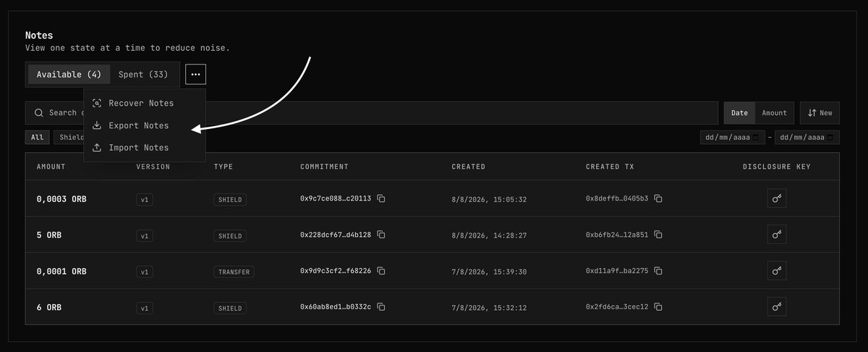Open calendar picker on start date field

pos(757,137)
